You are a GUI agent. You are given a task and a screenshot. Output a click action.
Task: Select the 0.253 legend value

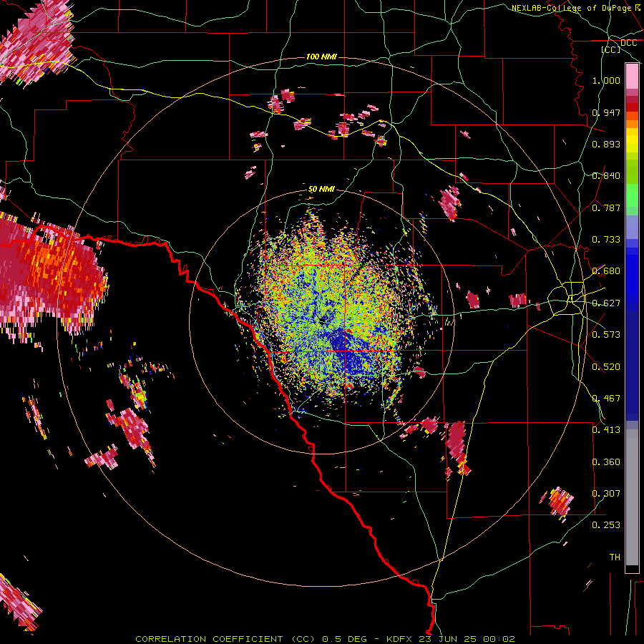[606, 525]
